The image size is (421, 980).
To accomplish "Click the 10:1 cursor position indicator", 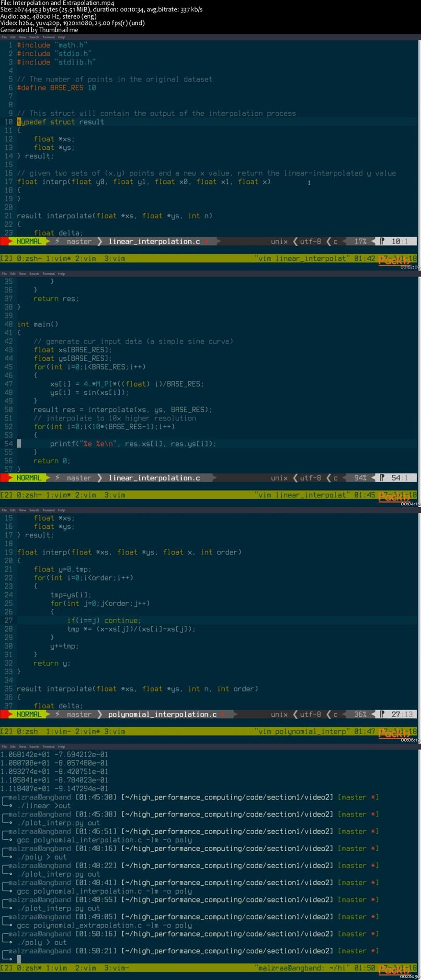I will click(399, 242).
